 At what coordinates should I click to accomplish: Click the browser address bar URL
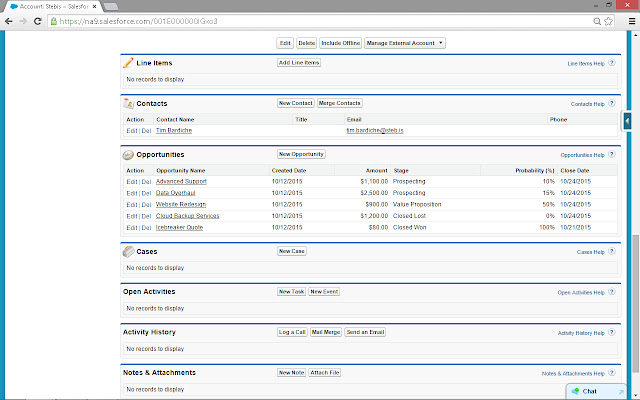pyautogui.click(x=138, y=21)
